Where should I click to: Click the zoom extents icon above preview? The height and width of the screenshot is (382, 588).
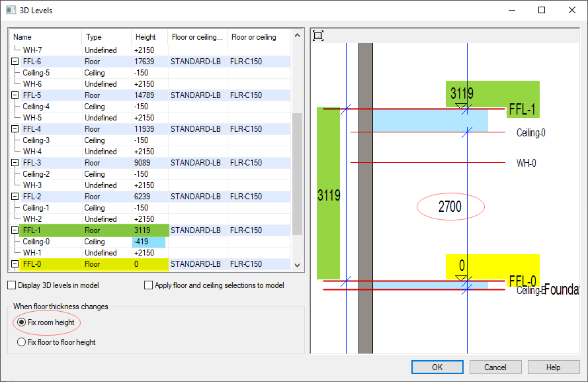[x=318, y=35]
